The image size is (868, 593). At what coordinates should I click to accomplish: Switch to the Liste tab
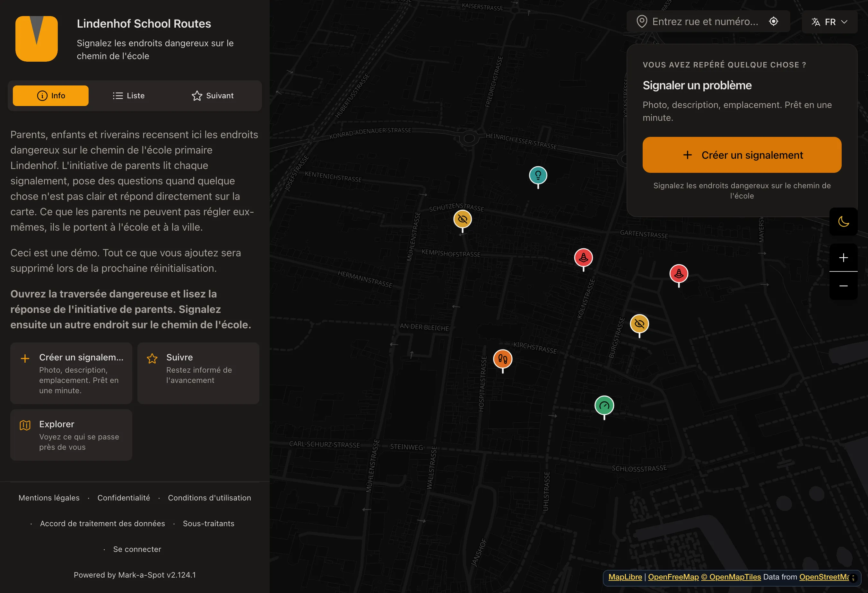(x=129, y=96)
